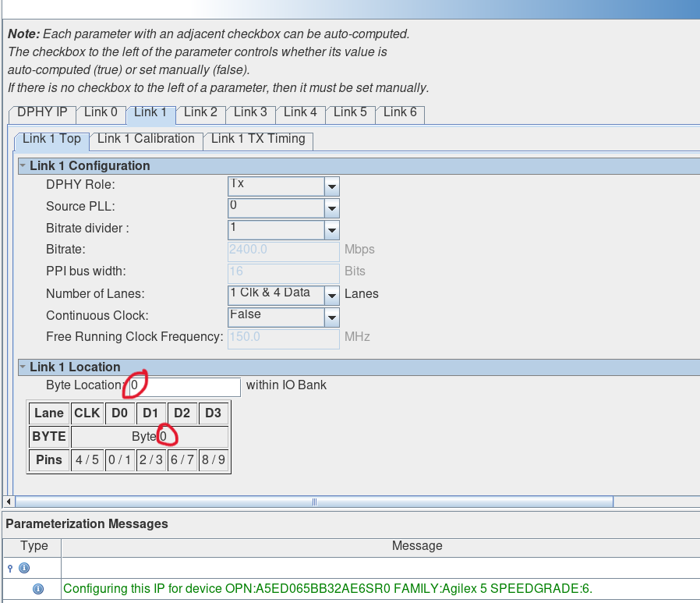
Task: Click the CLK lane table cell
Action: (87, 413)
